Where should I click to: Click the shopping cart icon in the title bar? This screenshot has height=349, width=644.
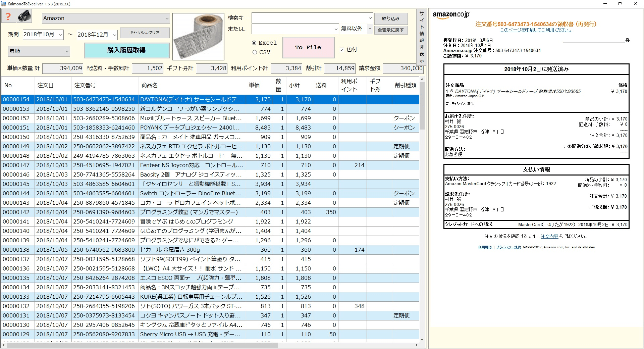click(3, 4)
